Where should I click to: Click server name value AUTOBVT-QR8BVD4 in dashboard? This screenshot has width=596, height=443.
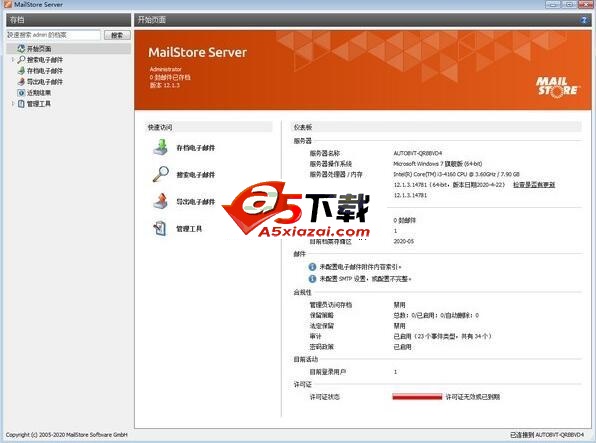click(417, 153)
